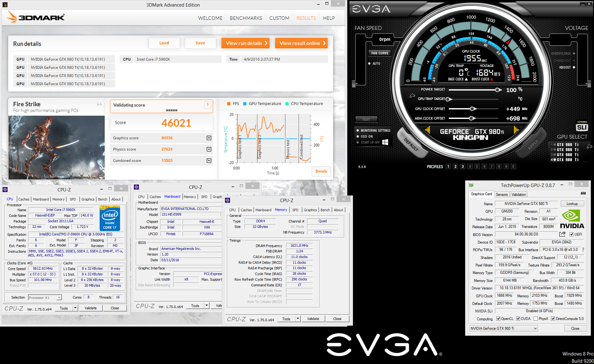The image size is (594, 364).
Task: Click the Windows startup icon in EVGA Precision
Action: coord(385,142)
